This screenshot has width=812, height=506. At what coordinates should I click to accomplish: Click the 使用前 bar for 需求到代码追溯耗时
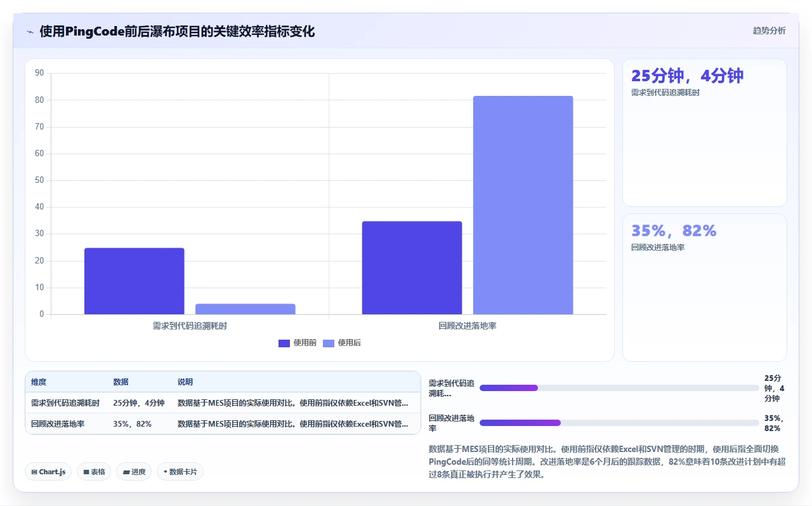coord(134,281)
